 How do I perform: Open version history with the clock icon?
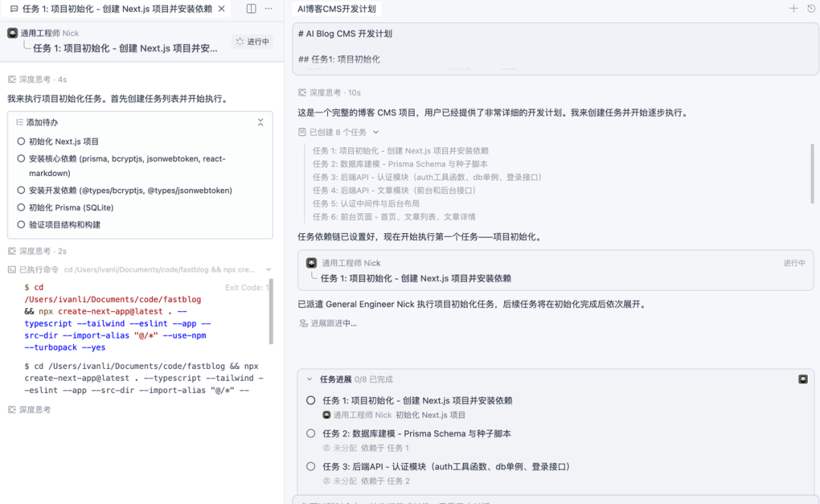pyautogui.click(x=812, y=8)
